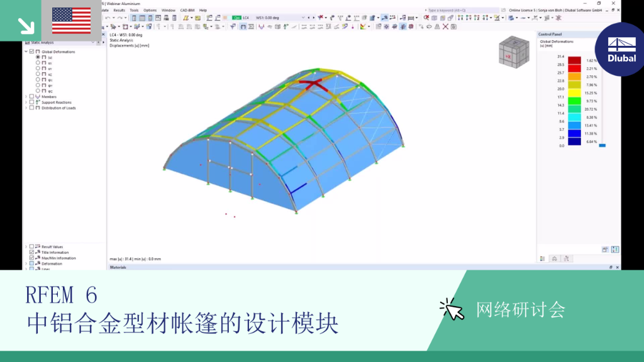Image resolution: width=644 pixels, height=362 pixels.
Task: Click the next load case arrow button
Action: pos(314,18)
